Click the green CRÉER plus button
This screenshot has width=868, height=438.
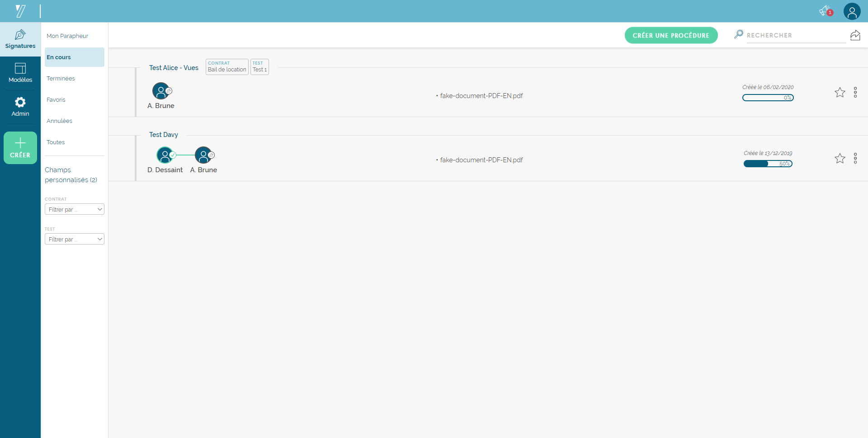20,148
